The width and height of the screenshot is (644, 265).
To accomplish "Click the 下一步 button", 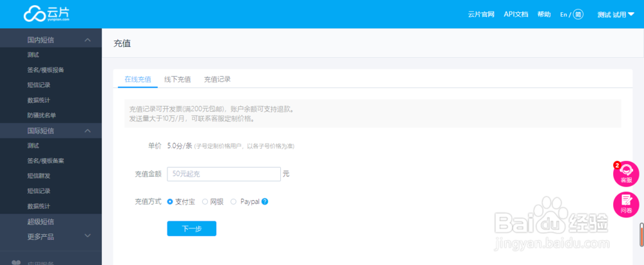I will click(x=191, y=228).
